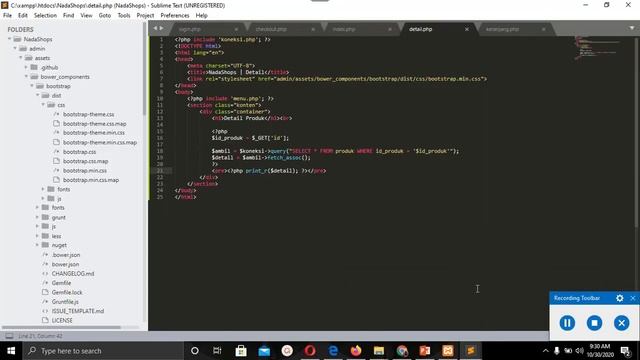Open the Project menu
The image size is (640, 360).
(145, 16)
